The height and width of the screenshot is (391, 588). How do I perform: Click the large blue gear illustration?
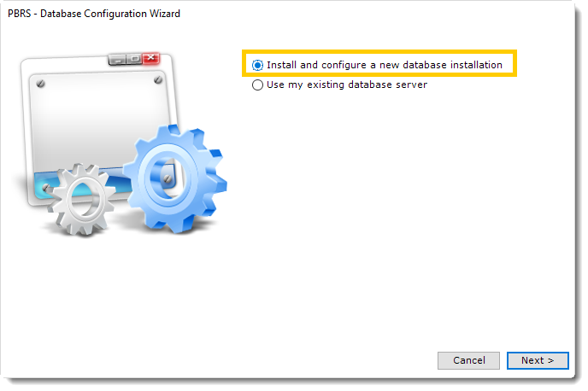(175, 178)
